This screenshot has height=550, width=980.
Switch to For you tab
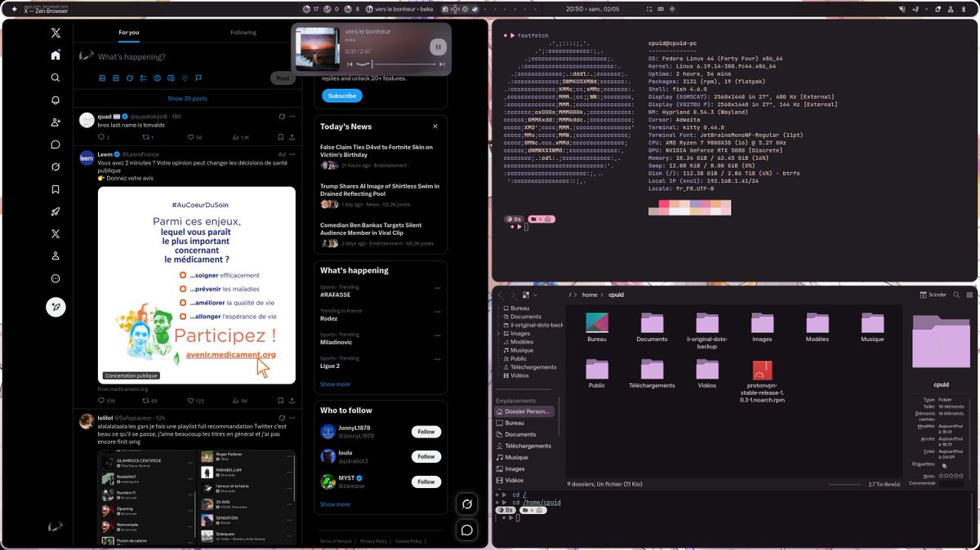(x=128, y=33)
